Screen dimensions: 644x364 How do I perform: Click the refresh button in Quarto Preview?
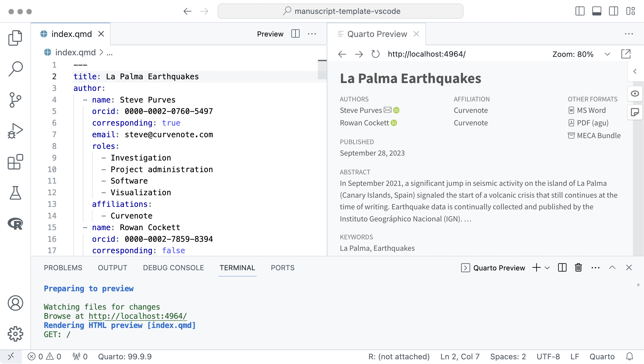[x=375, y=54]
